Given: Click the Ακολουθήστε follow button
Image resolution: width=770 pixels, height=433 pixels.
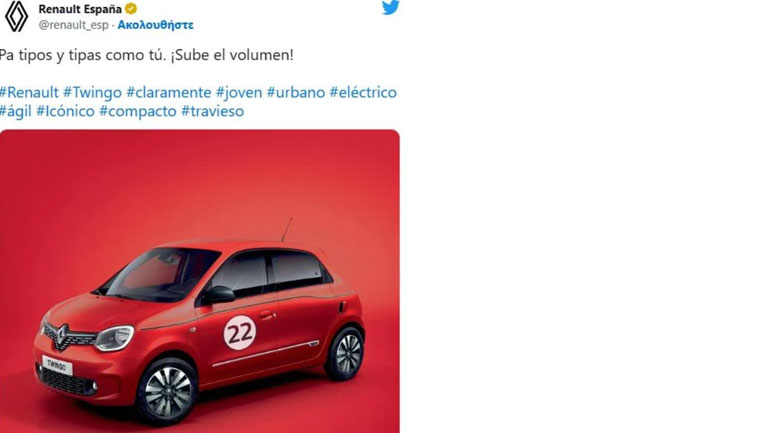Looking at the screenshot, I should pos(155,25).
